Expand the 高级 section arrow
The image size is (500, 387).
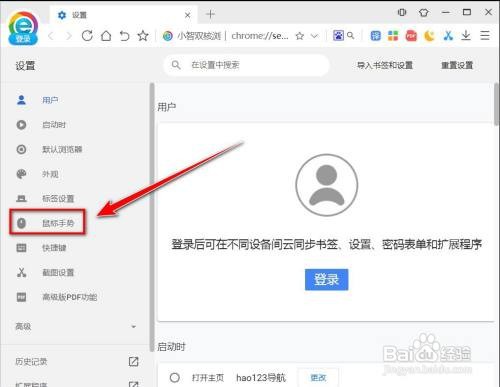[134, 327]
